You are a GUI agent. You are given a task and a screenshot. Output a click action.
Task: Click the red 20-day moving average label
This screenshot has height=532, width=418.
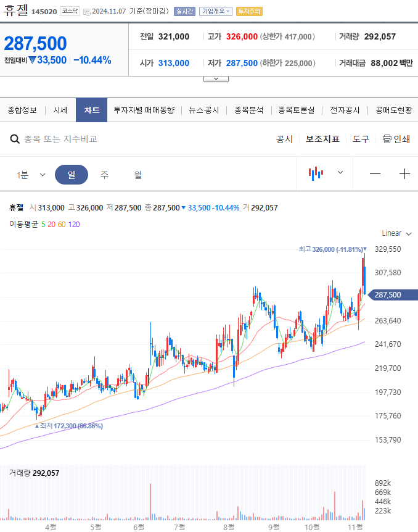(x=51, y=225)
